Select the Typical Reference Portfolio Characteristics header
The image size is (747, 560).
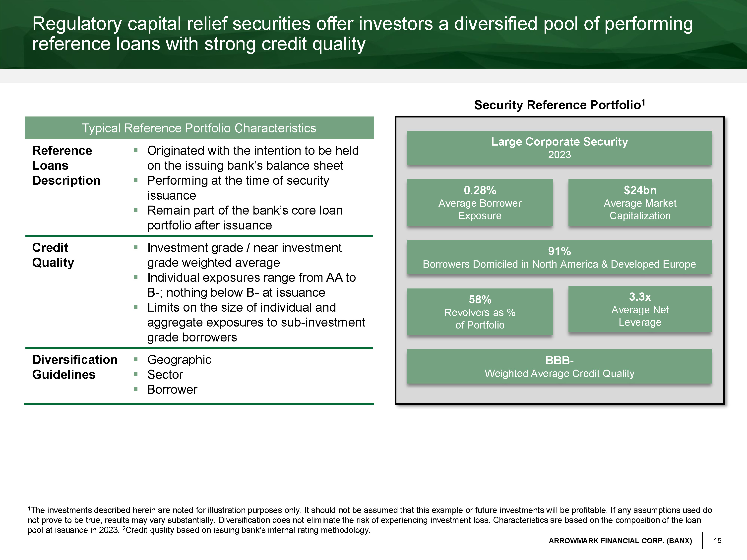[199, 128]
